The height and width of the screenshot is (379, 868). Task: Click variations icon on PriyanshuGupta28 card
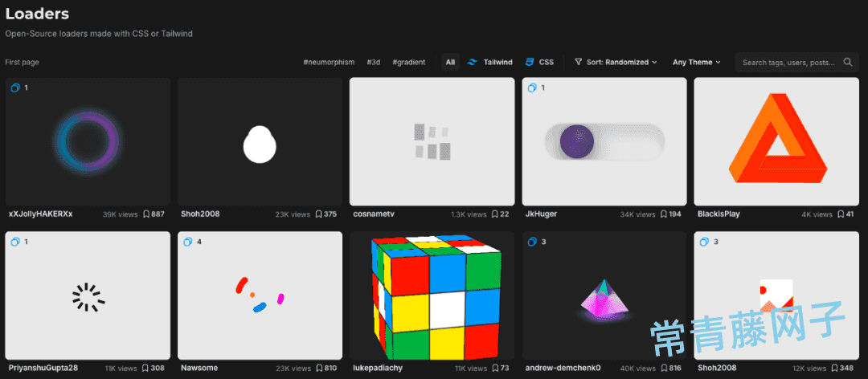click(x=15, y=241)
